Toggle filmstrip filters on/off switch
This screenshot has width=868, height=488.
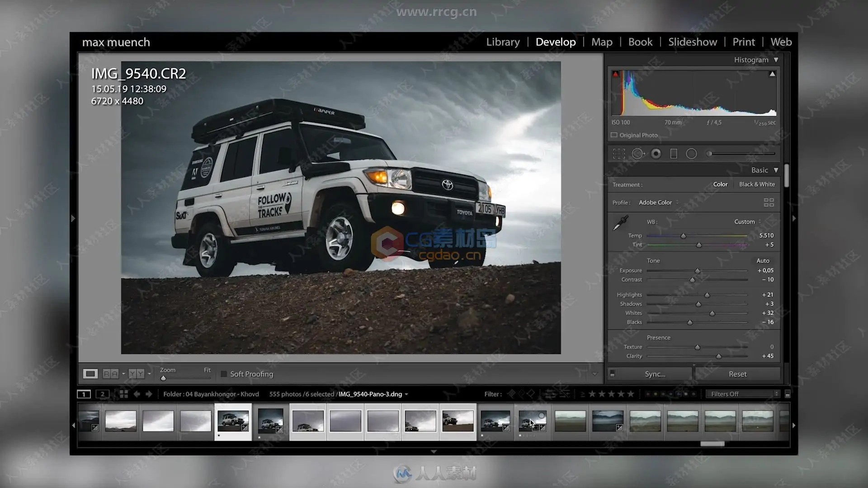pos(787,394)
